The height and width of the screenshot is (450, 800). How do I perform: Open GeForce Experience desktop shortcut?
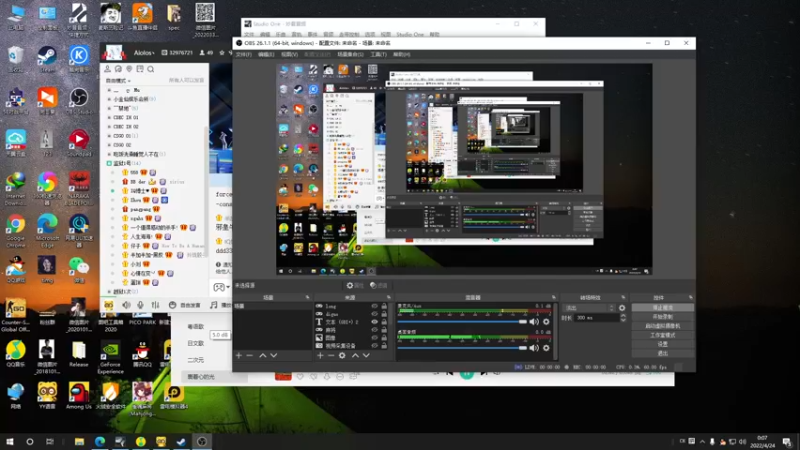point(110,358)
